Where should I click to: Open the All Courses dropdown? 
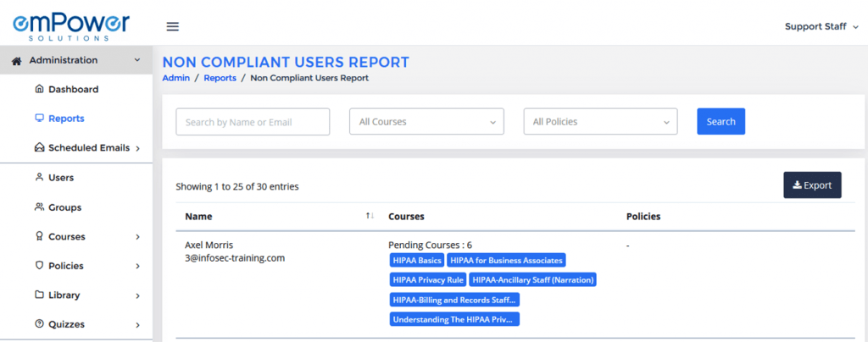coord(426,122)
